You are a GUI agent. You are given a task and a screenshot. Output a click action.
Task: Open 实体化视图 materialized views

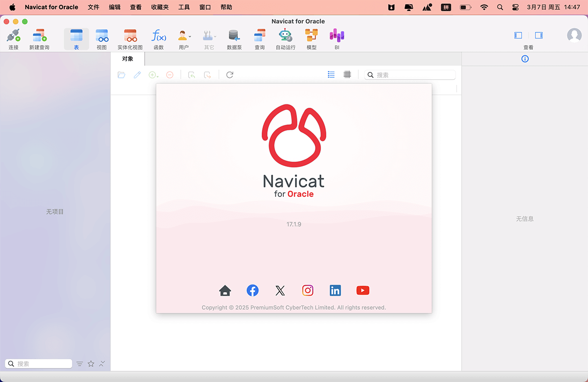coord(130,39)
